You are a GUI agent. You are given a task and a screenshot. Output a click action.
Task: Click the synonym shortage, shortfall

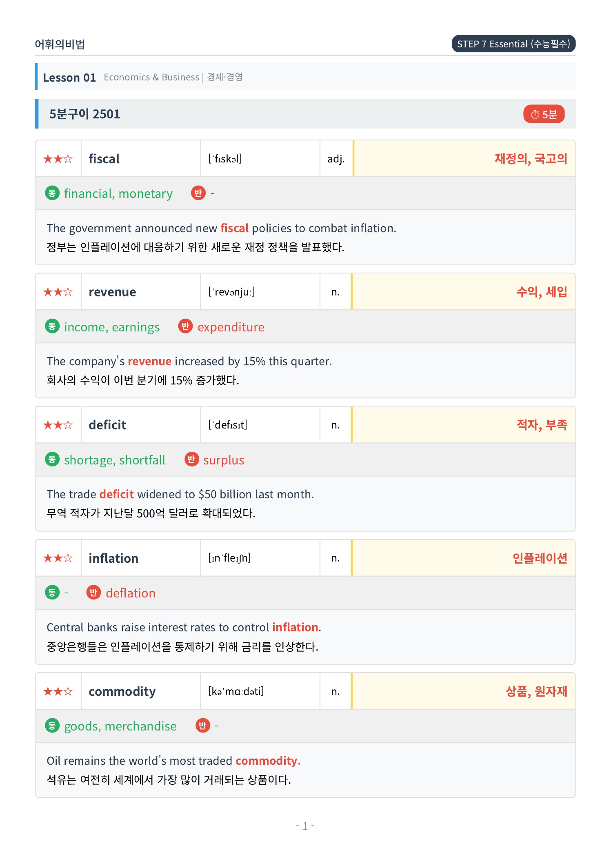115,460
